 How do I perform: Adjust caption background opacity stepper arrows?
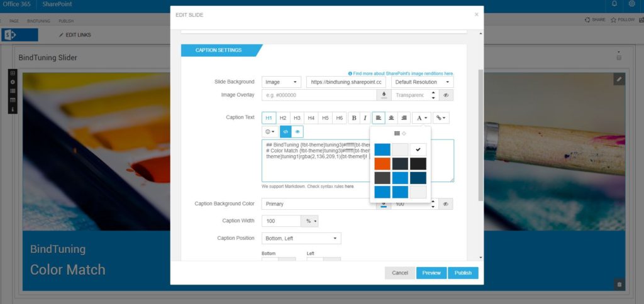pos(433,204)
